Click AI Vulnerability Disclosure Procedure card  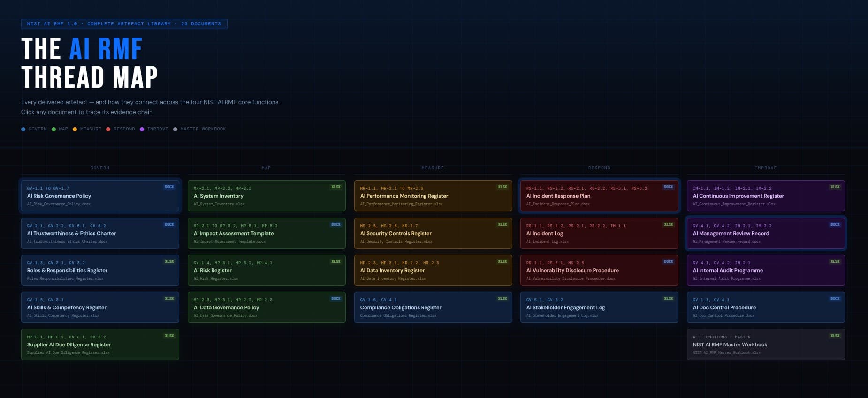point(599,270)
